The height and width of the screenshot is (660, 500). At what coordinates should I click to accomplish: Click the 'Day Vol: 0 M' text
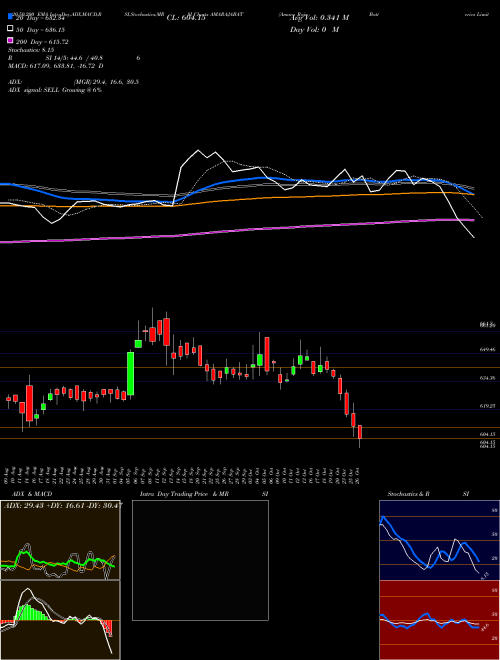pos(315,30)
